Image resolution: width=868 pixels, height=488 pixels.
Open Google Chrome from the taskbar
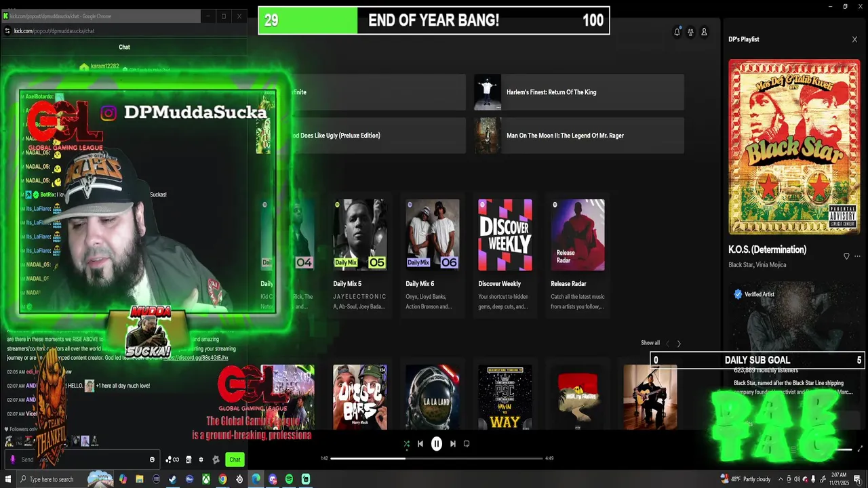222,479
